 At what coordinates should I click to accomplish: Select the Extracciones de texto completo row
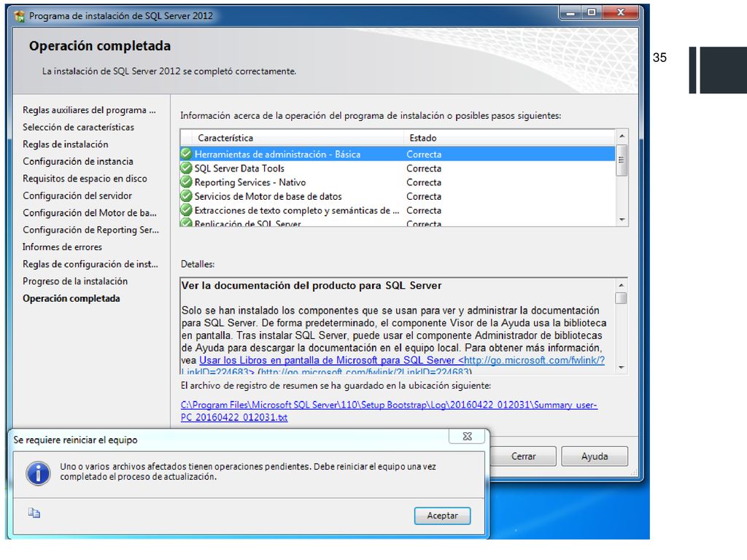398,210
